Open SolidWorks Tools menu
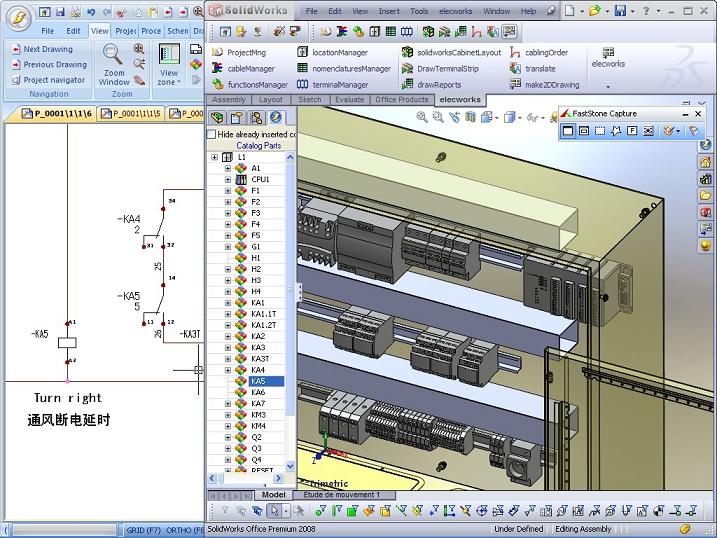 point(419,11)
